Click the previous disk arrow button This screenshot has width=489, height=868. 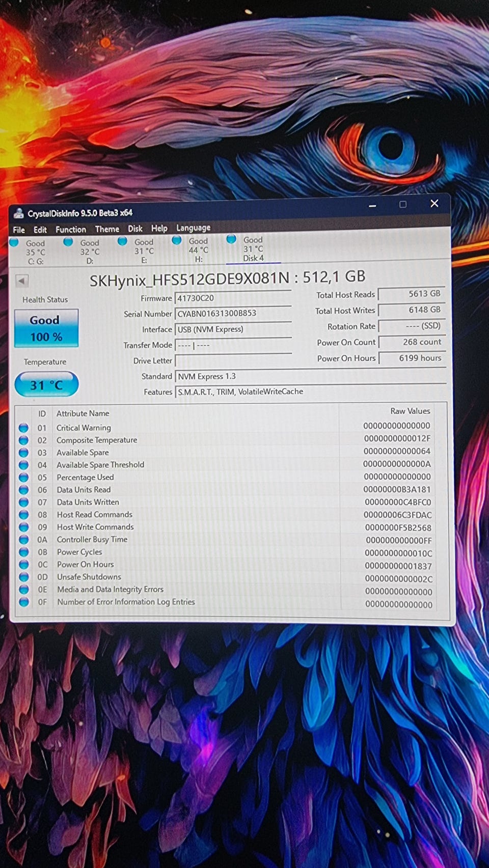22,281
